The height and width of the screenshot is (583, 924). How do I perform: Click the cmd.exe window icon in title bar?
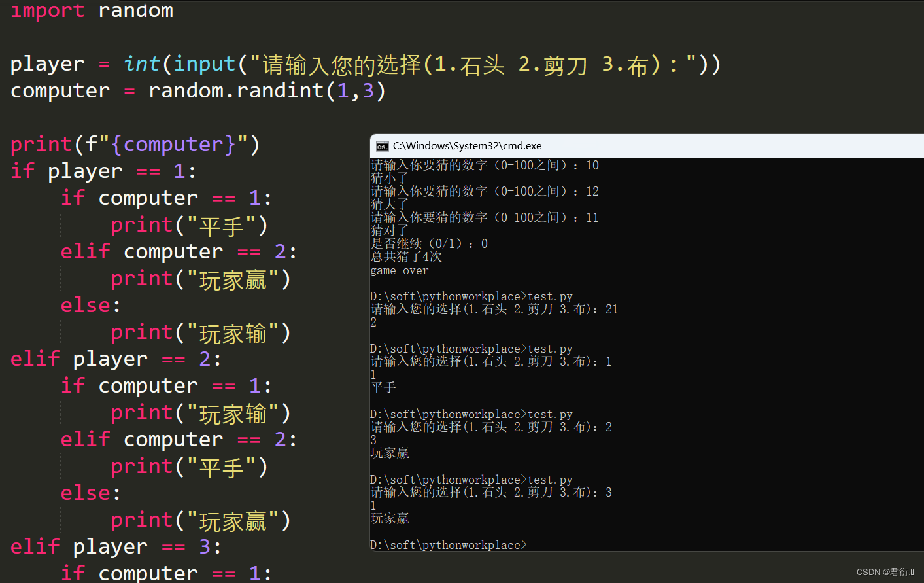383,146
